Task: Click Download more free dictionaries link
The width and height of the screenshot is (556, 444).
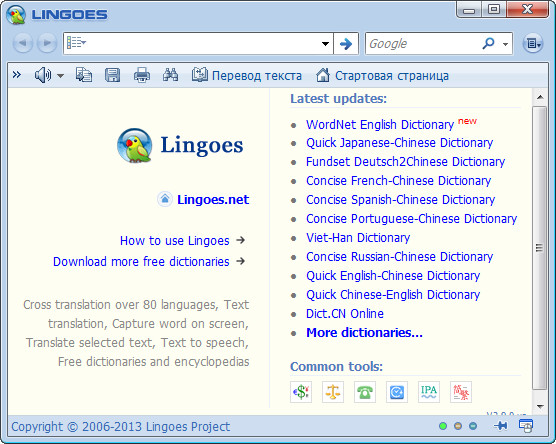Action: pyautogui.click(x=141, y=261)
